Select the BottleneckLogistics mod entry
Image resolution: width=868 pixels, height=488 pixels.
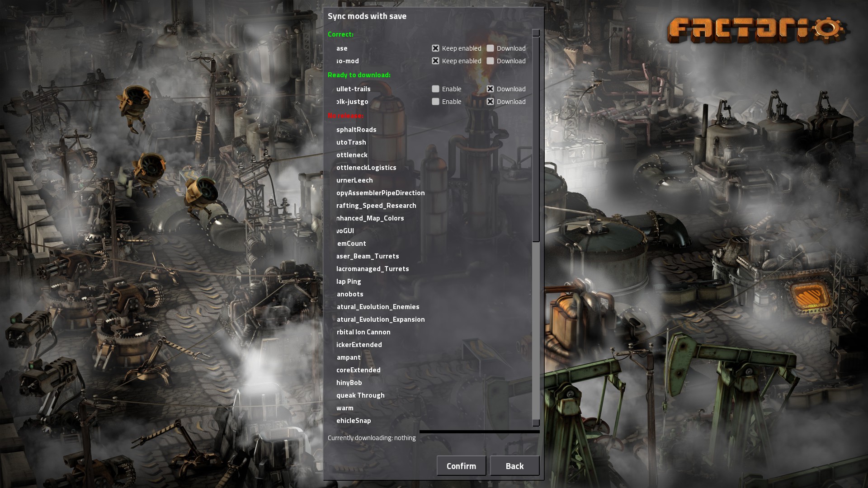tap(366, 168)
